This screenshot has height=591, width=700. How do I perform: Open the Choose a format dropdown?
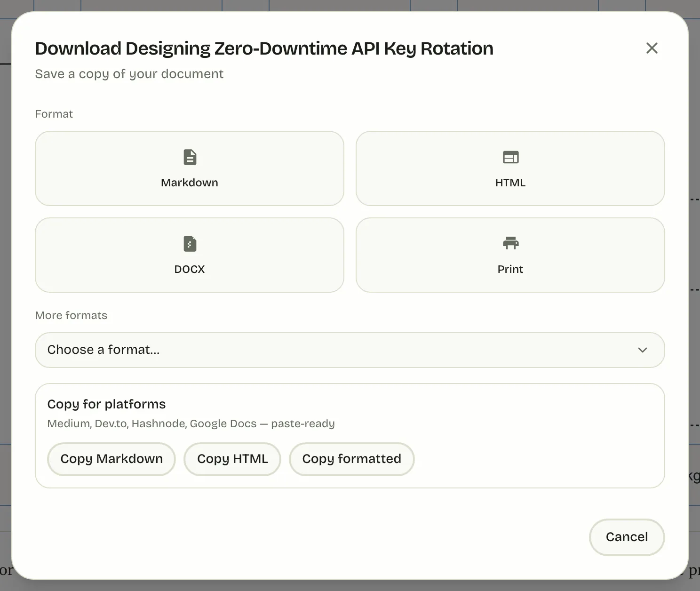pos(350,350)
